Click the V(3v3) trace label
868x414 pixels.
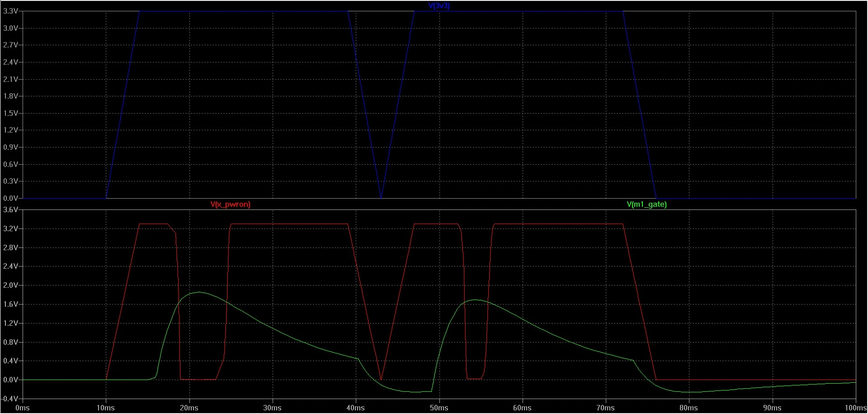click(x=439, y=6)
